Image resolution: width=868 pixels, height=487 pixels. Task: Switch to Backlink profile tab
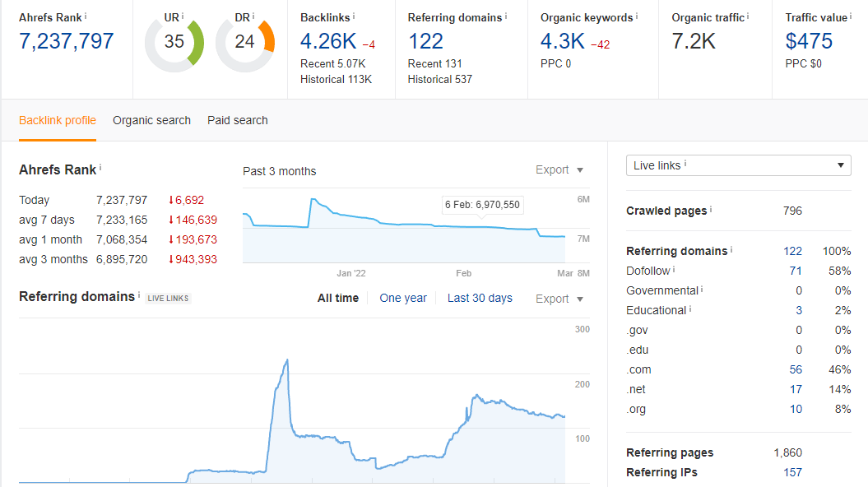point(58,120)
